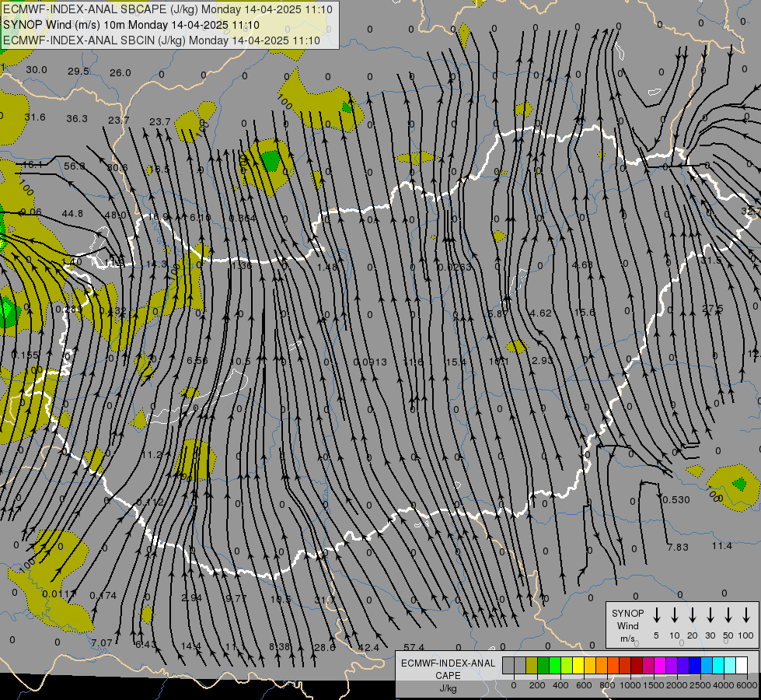Viewport: 761px width, 700px height.
Task: Select the lime yellow-green legend swatch
Action: pyautogui.click(x=567, y=665)
